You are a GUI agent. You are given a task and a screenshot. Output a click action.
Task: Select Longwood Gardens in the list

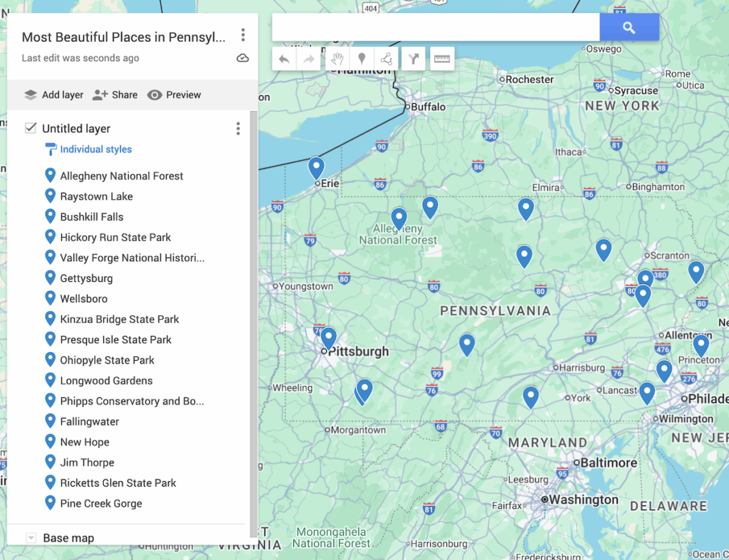click(x=106, y=381)
